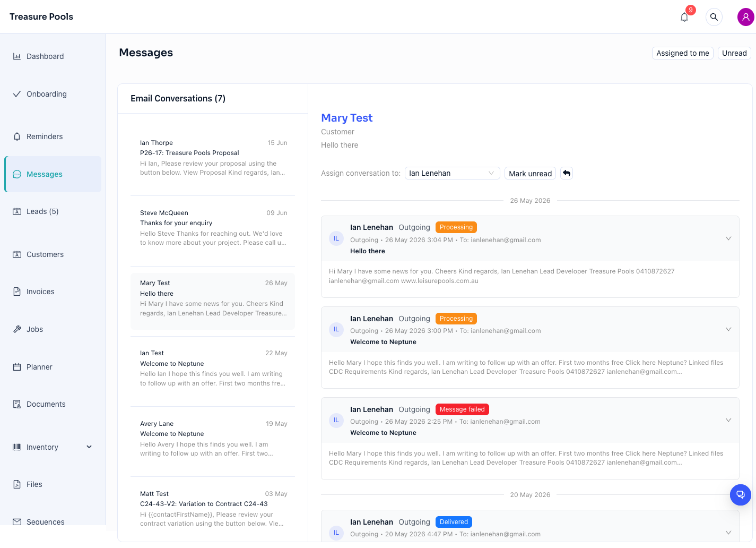This screenshot has height=548, width=756.
Task: Click the Planner calendar icon
Action: click(17, 367)
